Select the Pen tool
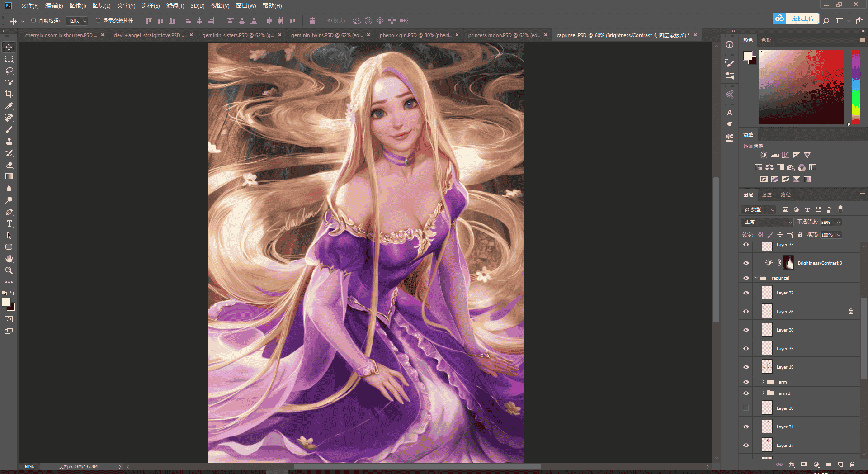Viewport: 868px width, 474px height. point(9,212)
